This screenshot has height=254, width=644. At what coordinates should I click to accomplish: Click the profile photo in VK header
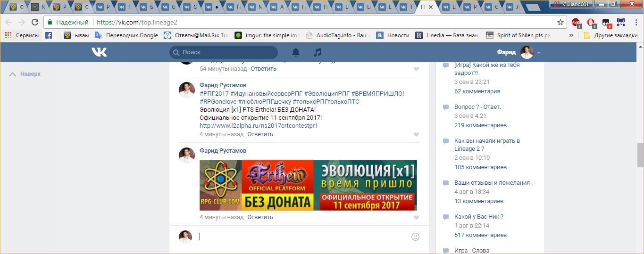point(527,52)
